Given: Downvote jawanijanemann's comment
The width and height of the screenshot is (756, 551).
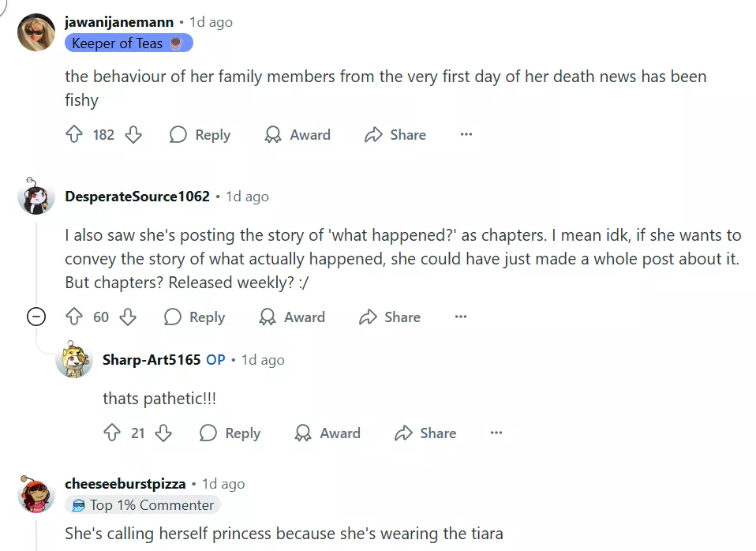Looking at the screenshot, I should pos(133,135).
